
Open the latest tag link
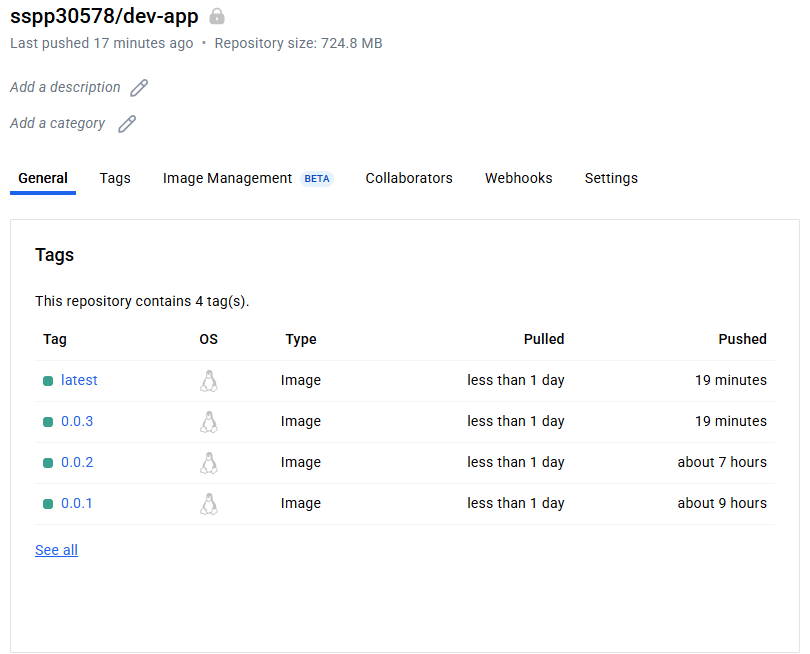point(79,380)
